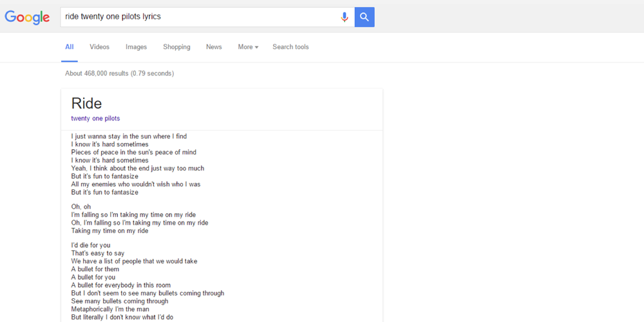The height and width of the screenshot is (322, 644).
Task: Switch to the Videos tab
Action: click(99, 47)
